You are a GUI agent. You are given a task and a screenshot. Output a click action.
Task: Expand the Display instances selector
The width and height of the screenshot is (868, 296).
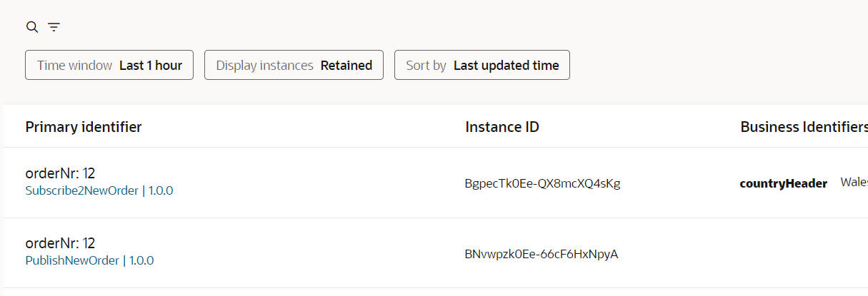294,65
